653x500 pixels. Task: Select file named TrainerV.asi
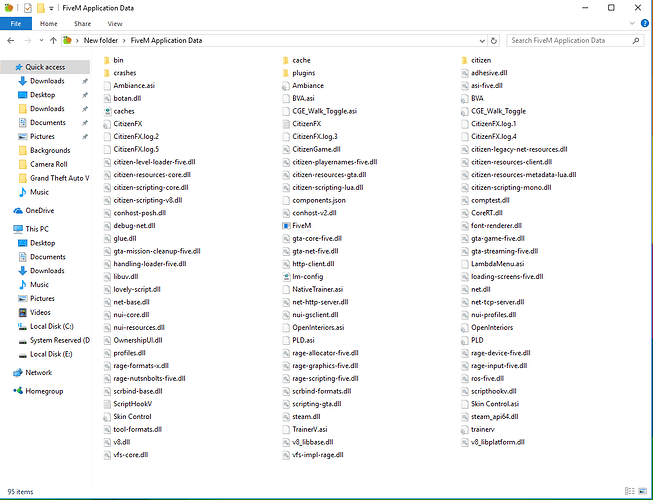click(x=310, y=429)
